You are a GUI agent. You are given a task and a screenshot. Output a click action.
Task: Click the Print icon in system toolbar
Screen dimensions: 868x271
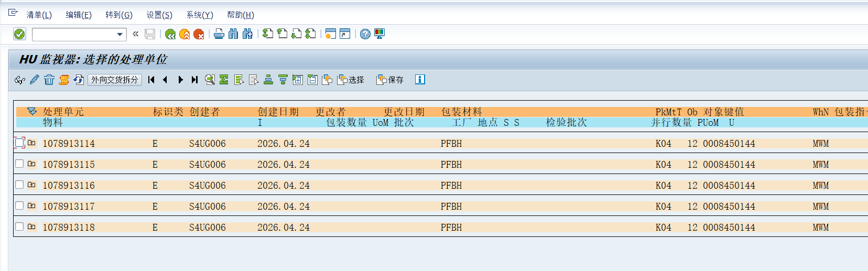click(219, 34)
